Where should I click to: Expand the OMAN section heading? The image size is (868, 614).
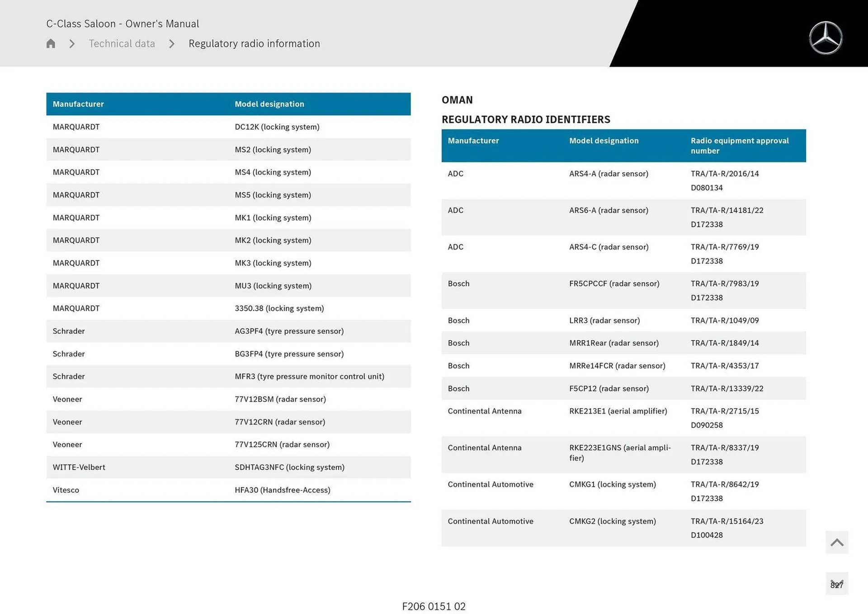(x=457, y=100)
